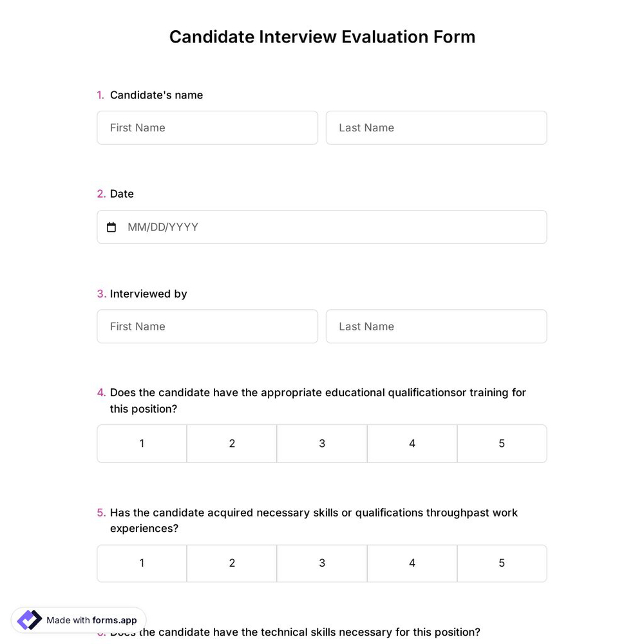Select rating 2 for educational qualifications
Image resolution: width=644 pixels, height=644 pixels.
(x=232, y=443)
